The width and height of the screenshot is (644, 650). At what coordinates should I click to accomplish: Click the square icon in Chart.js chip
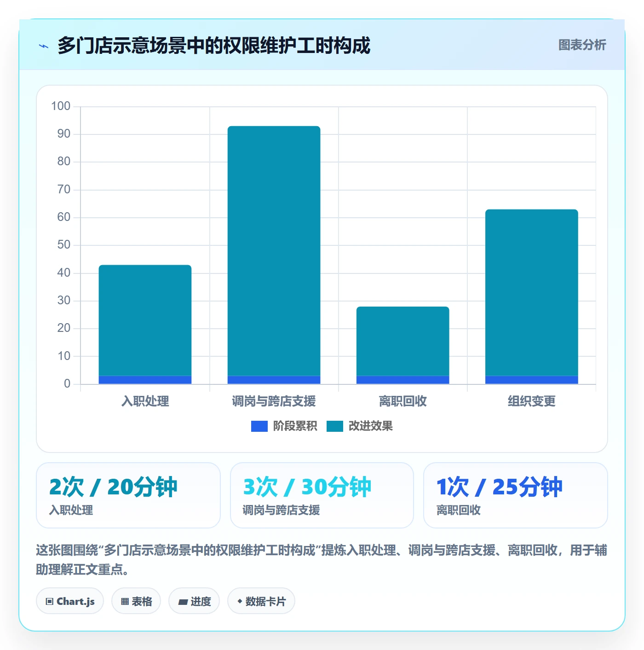(x=50, y=602)
